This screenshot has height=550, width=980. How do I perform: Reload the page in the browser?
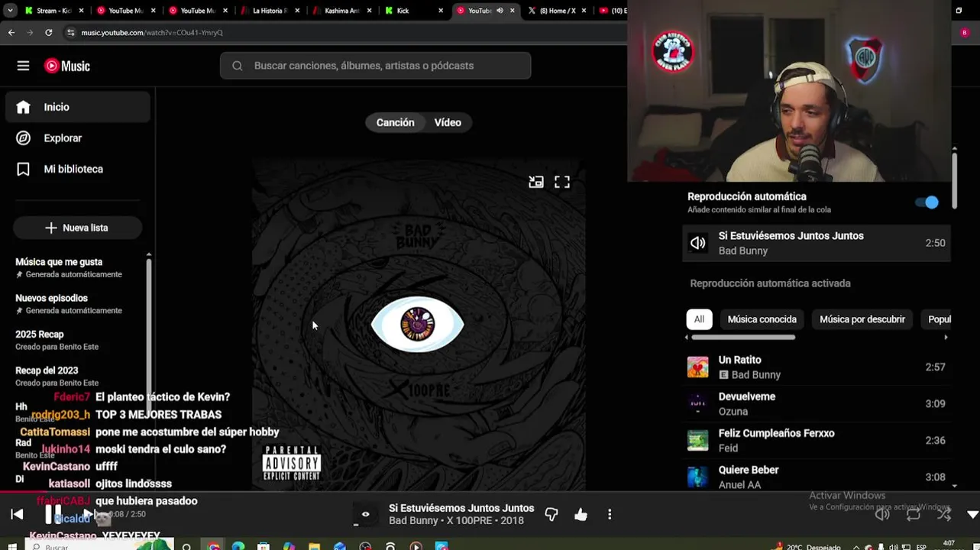point(49,32)
